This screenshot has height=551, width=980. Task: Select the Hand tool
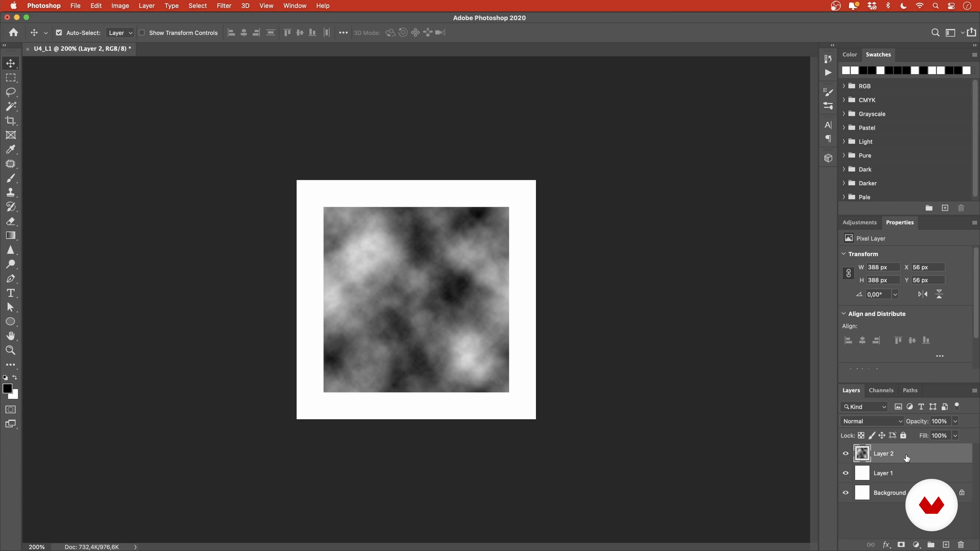[x=11, y=336]
